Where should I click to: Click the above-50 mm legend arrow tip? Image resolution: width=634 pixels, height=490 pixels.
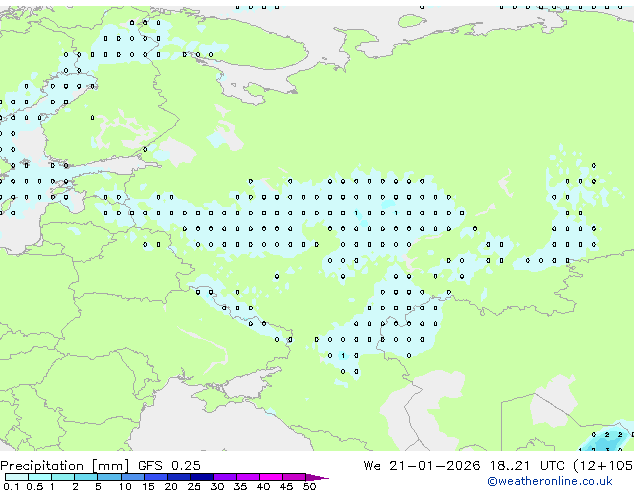pyautogui.click(x=317, y=477)
